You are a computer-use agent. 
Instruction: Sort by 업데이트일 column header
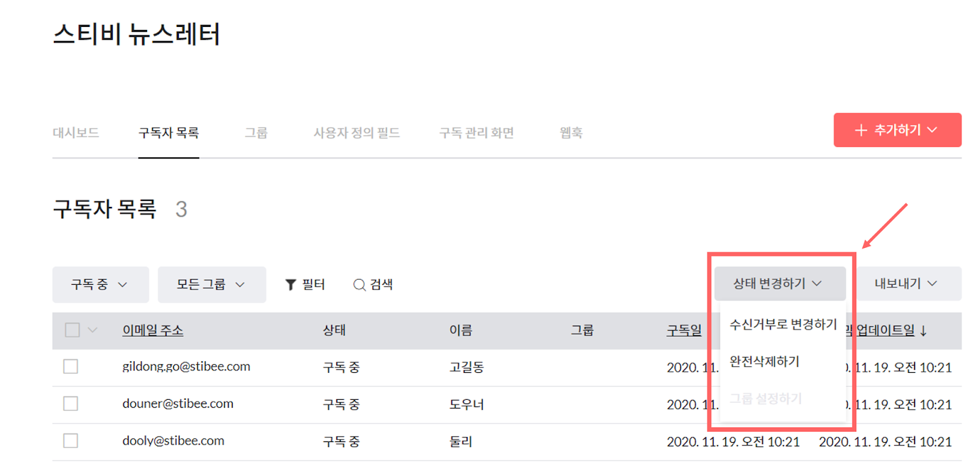pyautogui.click(x=885, y=331)
